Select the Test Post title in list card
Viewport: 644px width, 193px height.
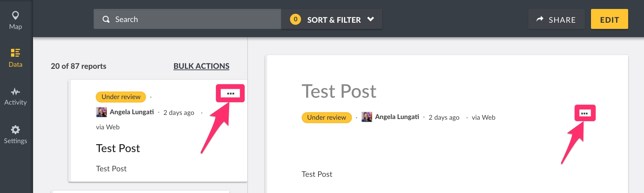118,148
